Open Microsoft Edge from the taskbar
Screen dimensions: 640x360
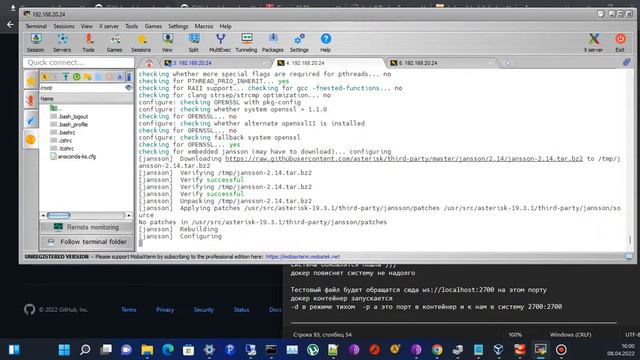168,350
